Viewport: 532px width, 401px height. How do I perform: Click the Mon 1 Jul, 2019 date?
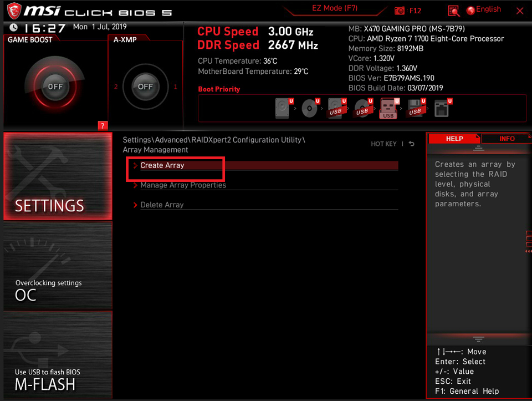click(100, 27)
